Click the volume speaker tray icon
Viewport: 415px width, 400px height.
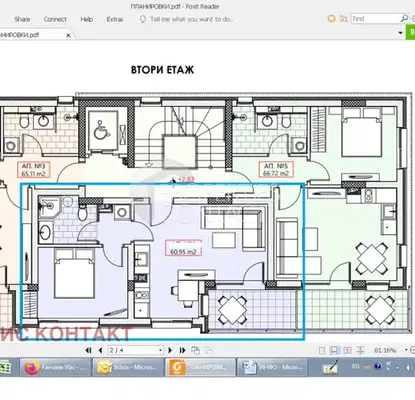click(x=408, y=367)
